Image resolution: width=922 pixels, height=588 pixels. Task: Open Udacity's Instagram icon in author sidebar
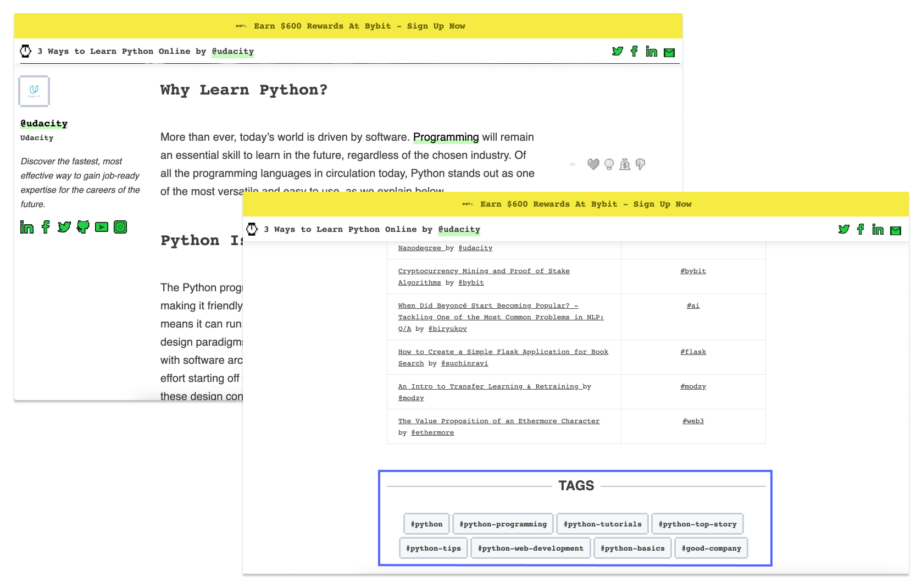[x=120, y=227]
